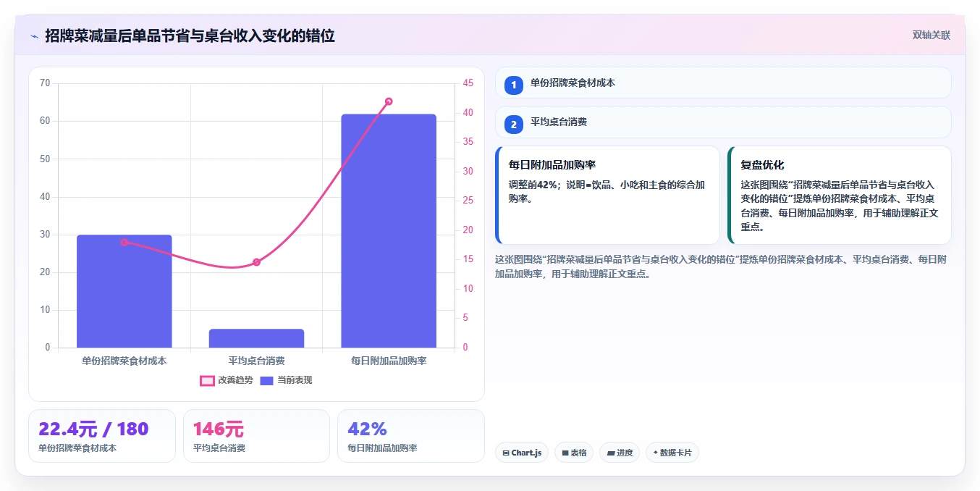Select the 42% stat card
Viewport: 980px width, 491px height.
pos(411,436)
